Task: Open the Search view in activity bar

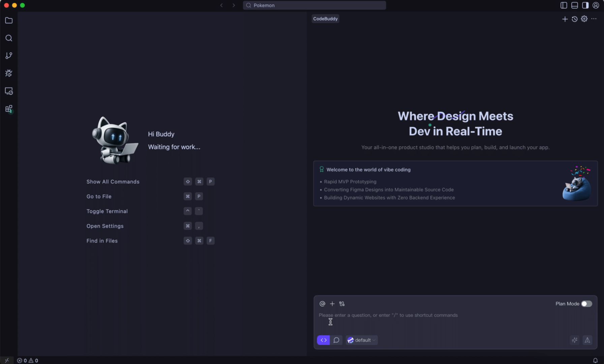Action: point(9,38)
